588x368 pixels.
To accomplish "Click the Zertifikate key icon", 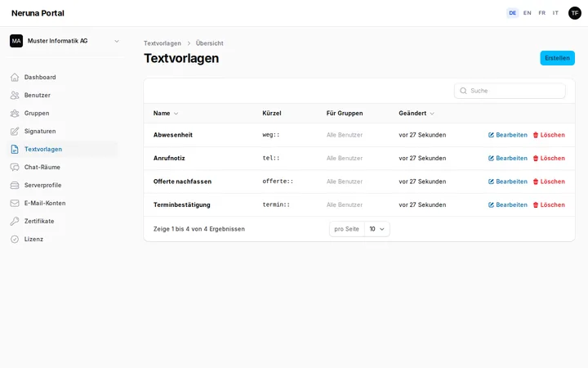I will tap(15, 222).
